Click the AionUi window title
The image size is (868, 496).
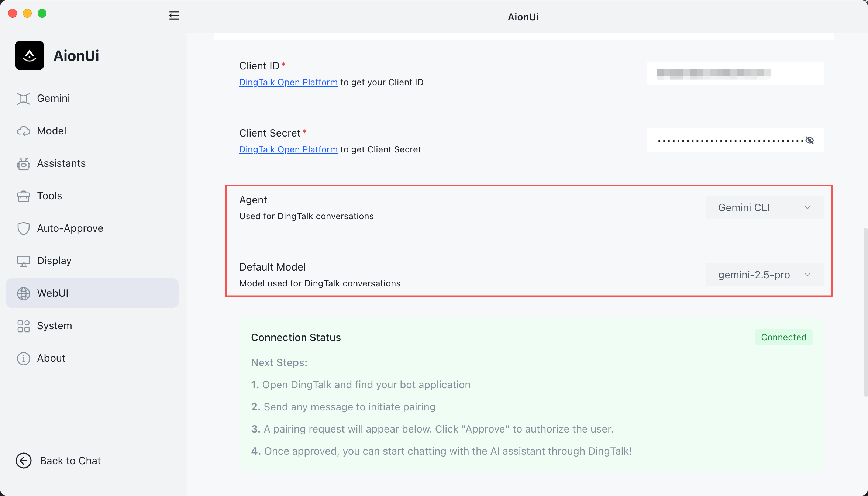[x=523, y=17]
